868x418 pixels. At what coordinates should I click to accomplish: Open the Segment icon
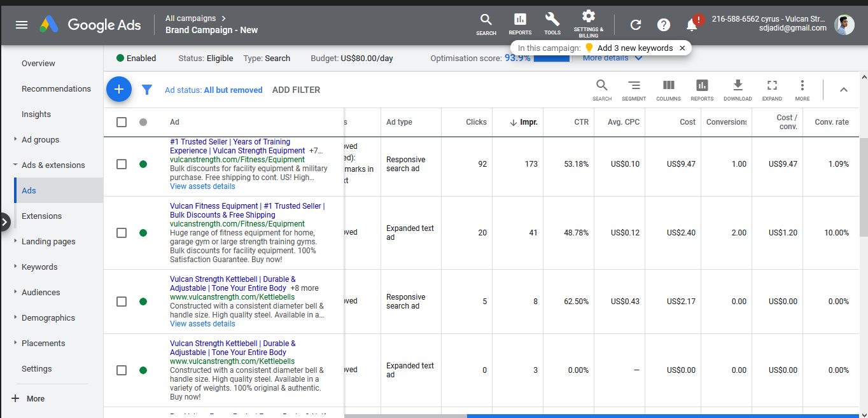tap(634, 90)
